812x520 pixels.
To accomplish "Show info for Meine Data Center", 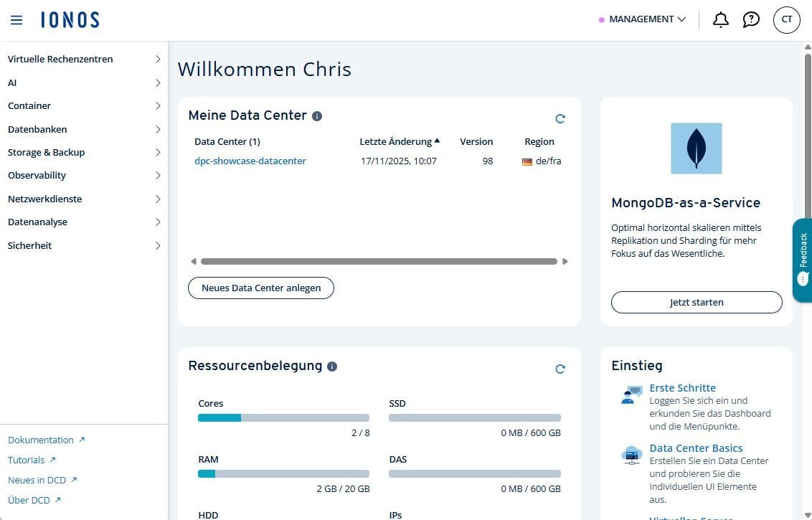I will pyautogui.click(x=317, y=116).
